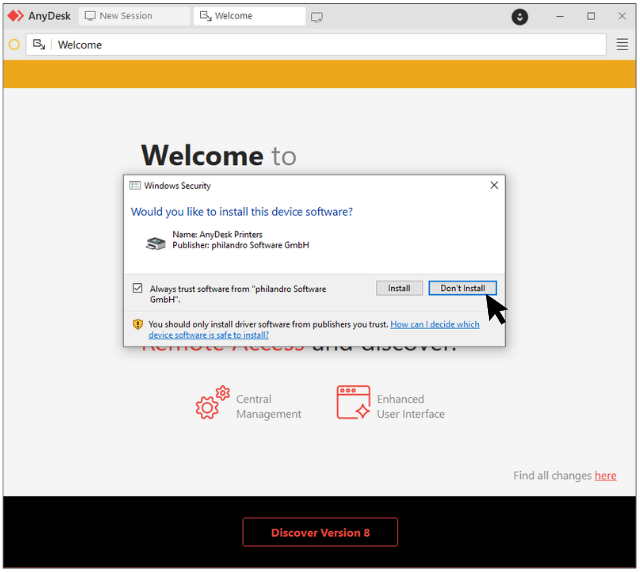Viewport: 640px width, 572px height.
Task: Open the New Session tab
Action: click(x=134, y=16)
